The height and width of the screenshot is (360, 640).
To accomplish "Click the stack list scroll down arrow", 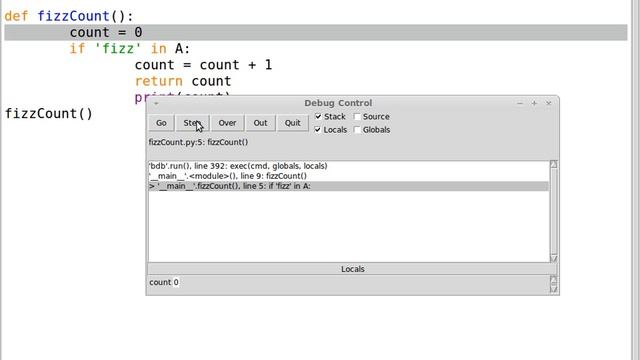I will (554, 258).
